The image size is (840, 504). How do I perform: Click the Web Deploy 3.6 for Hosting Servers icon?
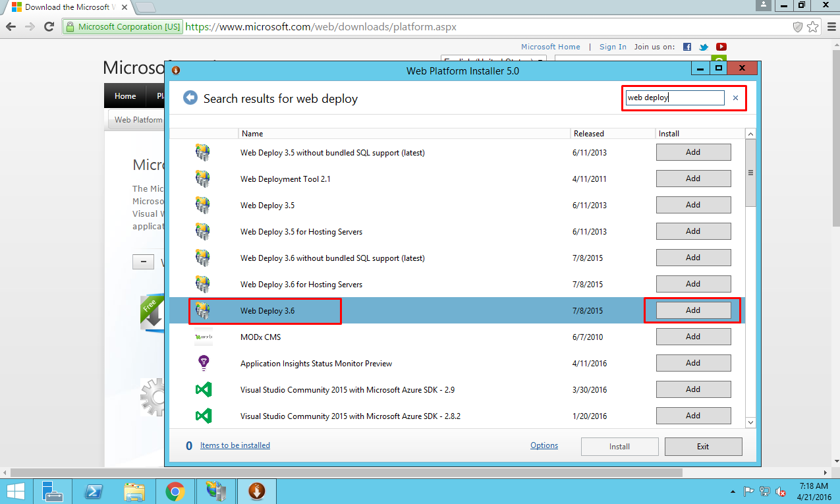tap(203, 284)
